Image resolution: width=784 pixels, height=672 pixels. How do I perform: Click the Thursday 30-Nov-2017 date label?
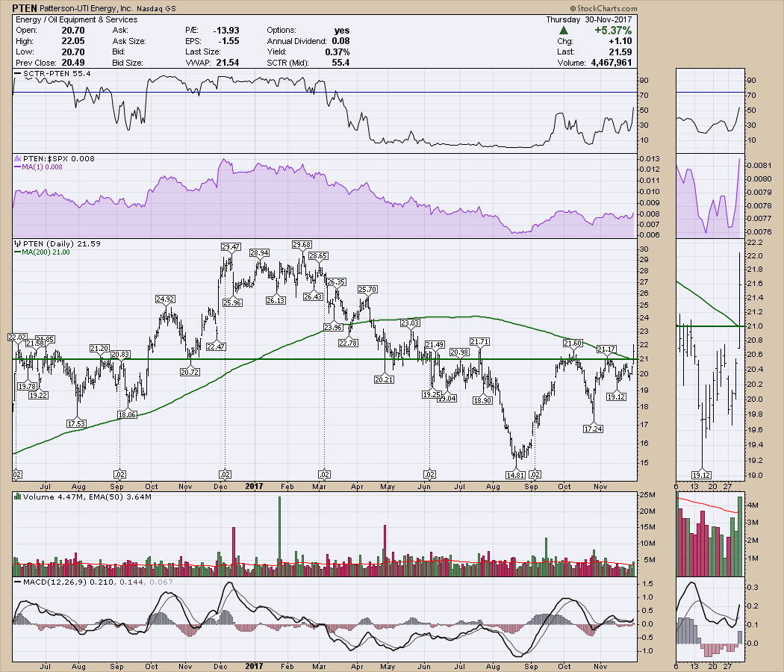pyautogui.click(x=589, y=19)
